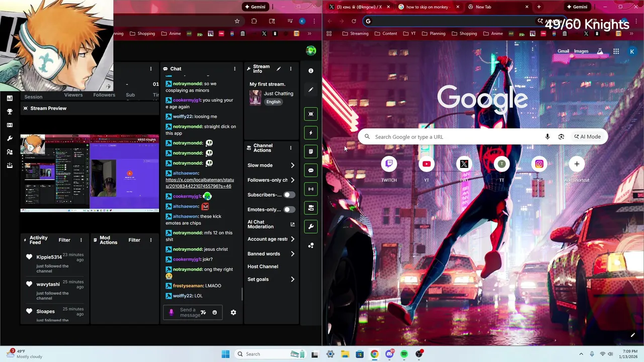The height and width of the screenshot is (362, 644).
Task: Open Activity Feed three-dot menu
Action: (82, 240)
